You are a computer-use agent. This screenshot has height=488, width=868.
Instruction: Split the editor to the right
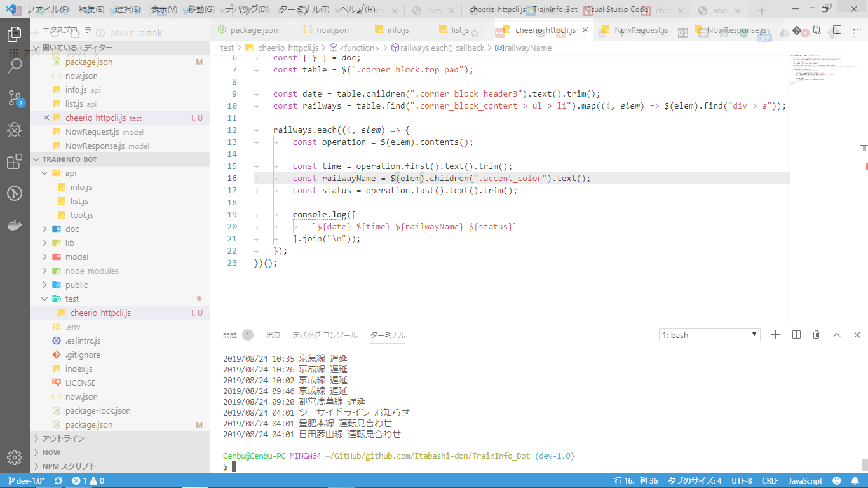[837, 30]
